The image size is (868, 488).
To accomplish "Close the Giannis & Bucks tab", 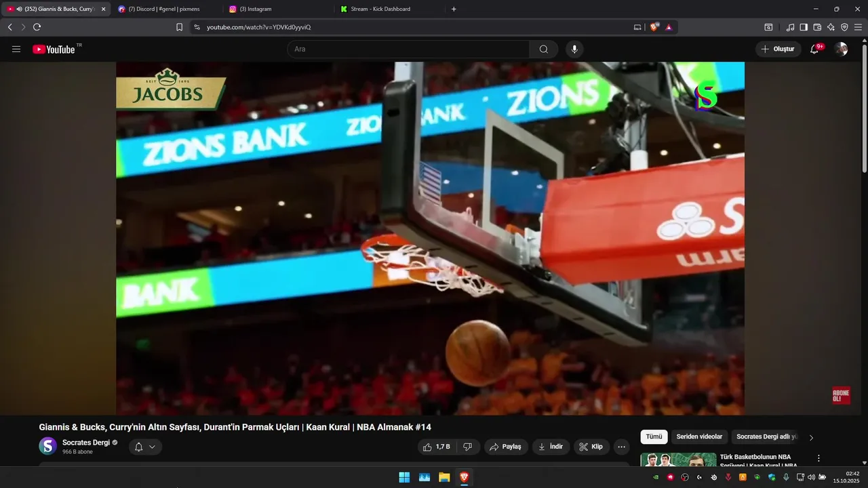I will tap(103, 9).
